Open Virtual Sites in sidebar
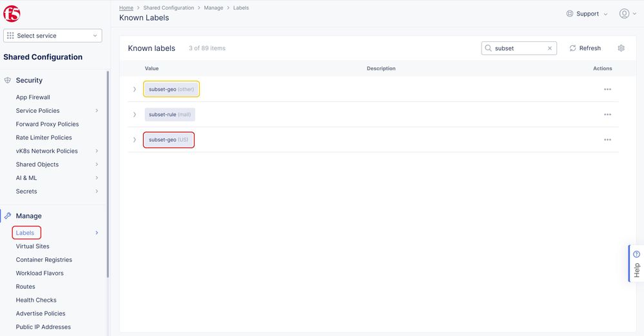 pos(33,246)
